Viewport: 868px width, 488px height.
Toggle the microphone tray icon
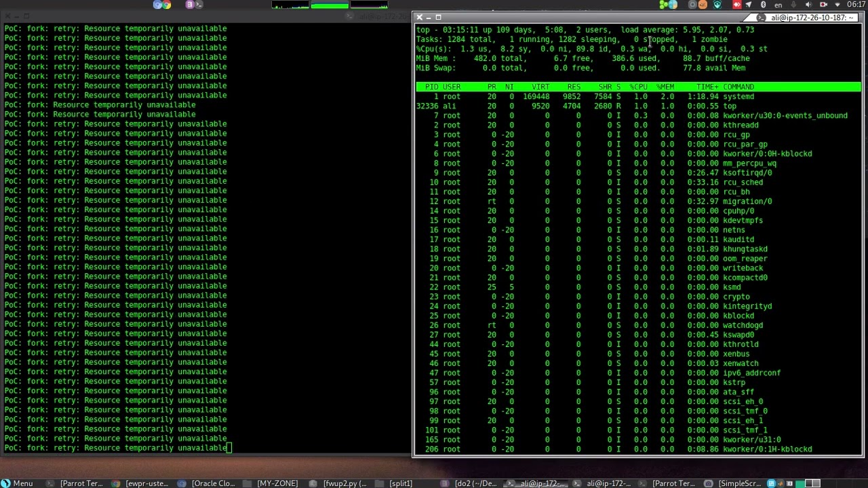794,5
